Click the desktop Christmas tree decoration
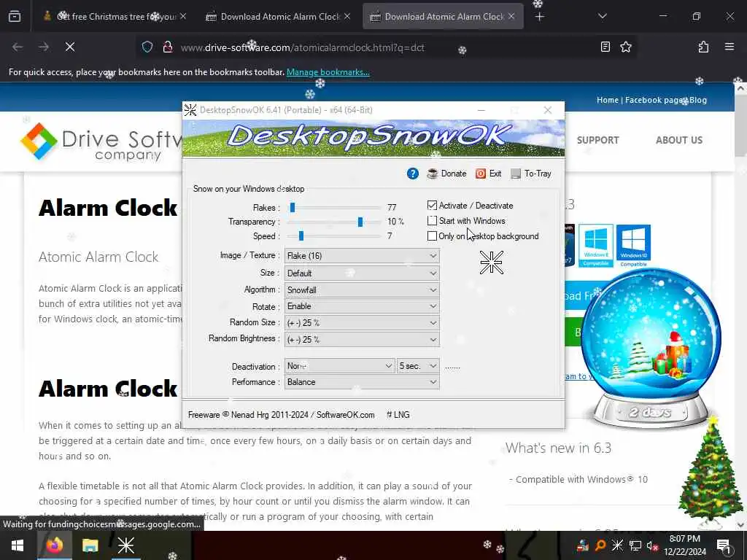Screen dimensions: 747x560 pyautogui.click(x=710, y=472)
